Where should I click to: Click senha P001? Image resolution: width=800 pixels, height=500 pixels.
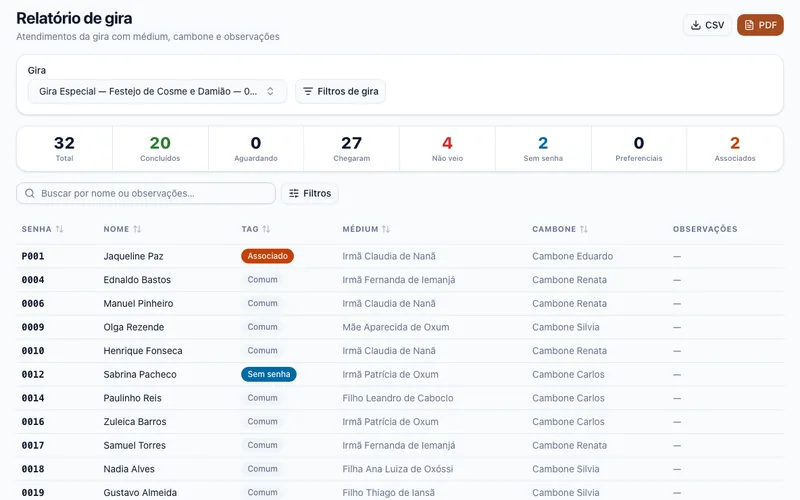click(x=33, y=256)
